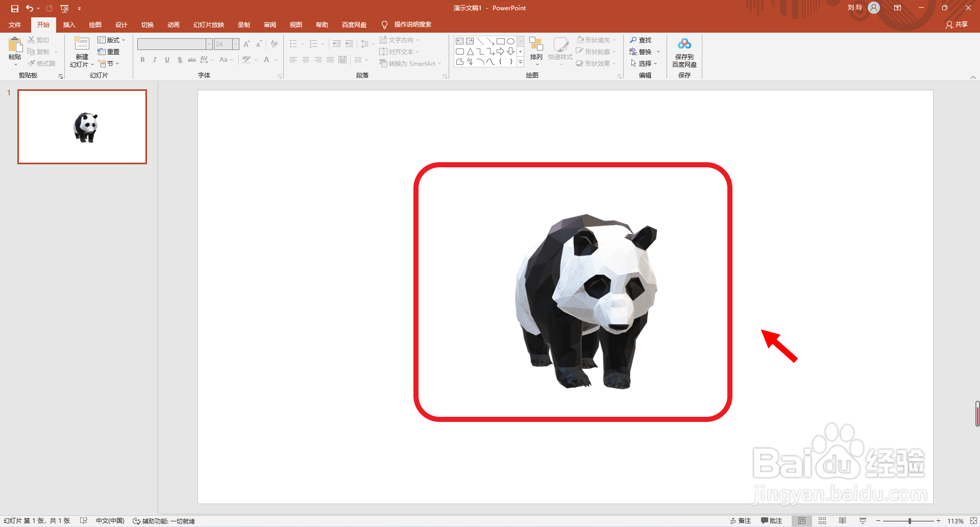Toggle Underline formatting
Image resolution: width=980 pixels, height=527 pixels.
(167, 60)
